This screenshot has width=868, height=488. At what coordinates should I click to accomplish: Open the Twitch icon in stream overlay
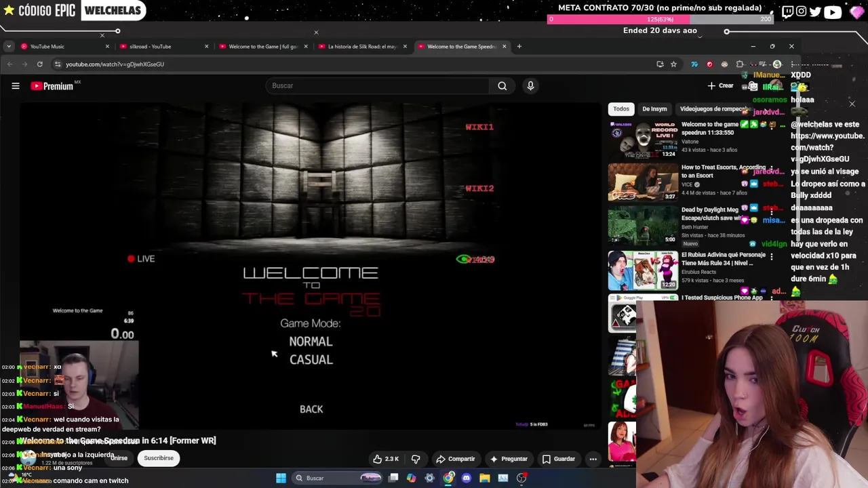[787, 12]
